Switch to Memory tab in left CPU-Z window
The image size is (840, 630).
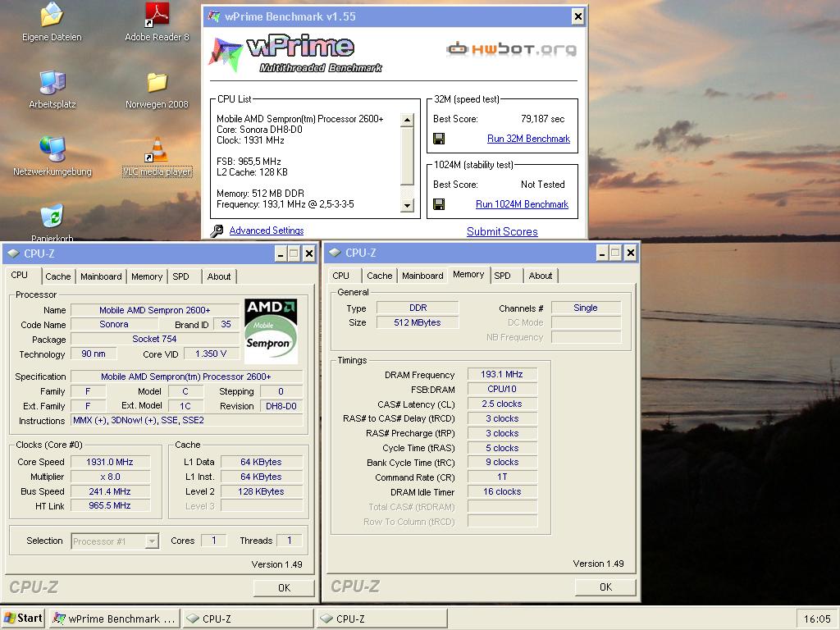click(147, 276)
